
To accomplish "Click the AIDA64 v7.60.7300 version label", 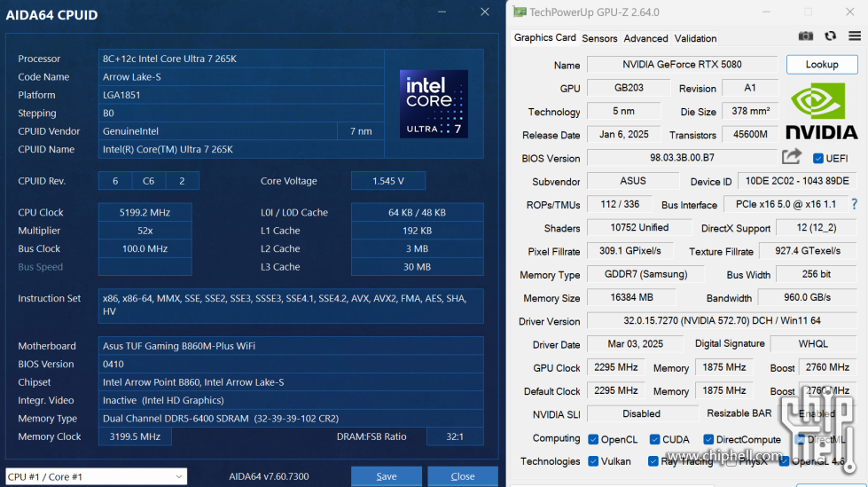I will (269, 476).
